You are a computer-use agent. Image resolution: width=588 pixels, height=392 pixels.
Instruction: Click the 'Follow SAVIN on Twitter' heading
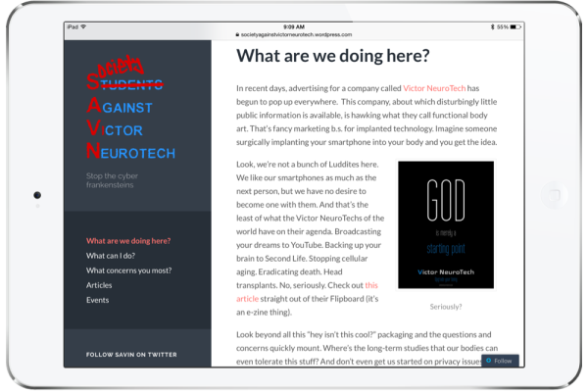tap(131, 355)
